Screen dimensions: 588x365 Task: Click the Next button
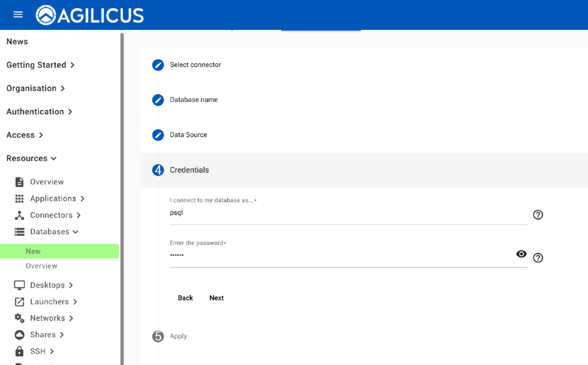(x=216, y=298)
